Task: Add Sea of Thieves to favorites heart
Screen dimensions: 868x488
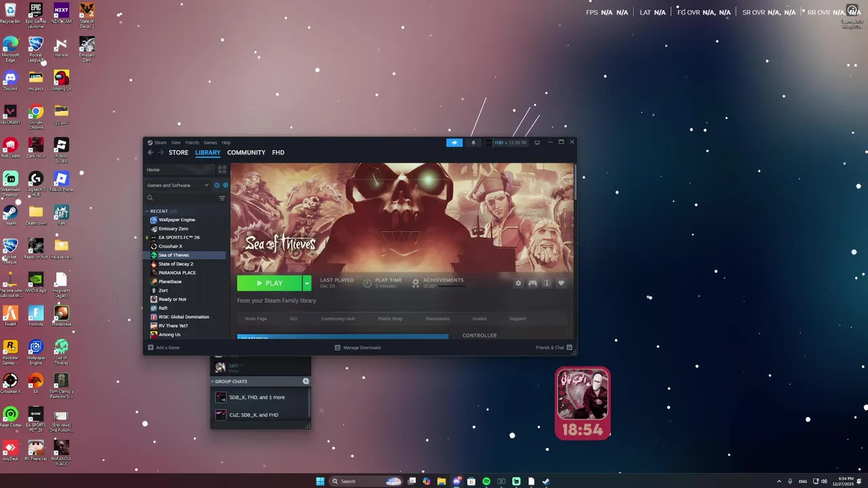Action: [x=561, y=283]
